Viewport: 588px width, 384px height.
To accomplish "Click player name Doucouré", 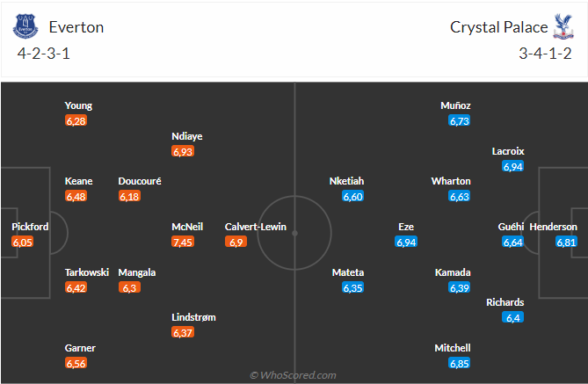I will pyautogui.click(x=140, y=181).
